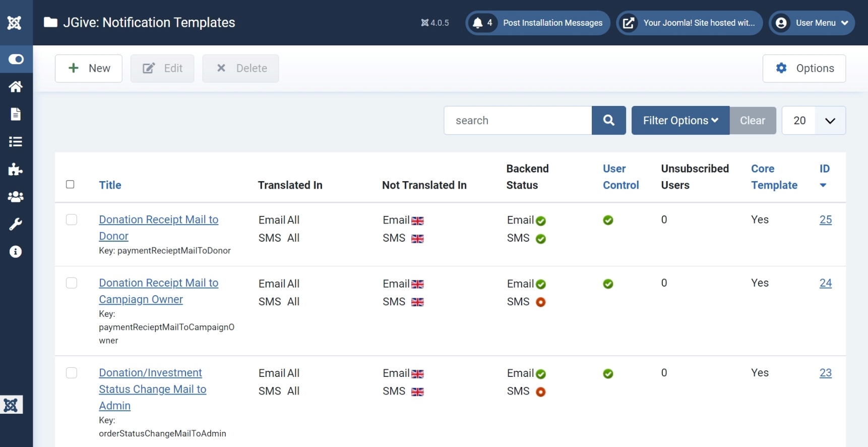The height and width of the screenshot is (447, 868).
Task: Click into the search text field
Action: pyautogui.click(x=517, y=121)
